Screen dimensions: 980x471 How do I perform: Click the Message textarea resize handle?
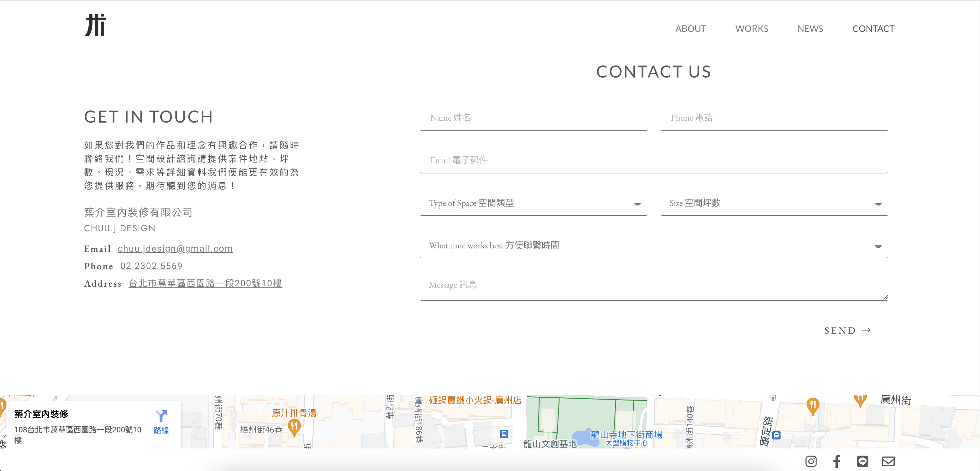click(885, 298)
